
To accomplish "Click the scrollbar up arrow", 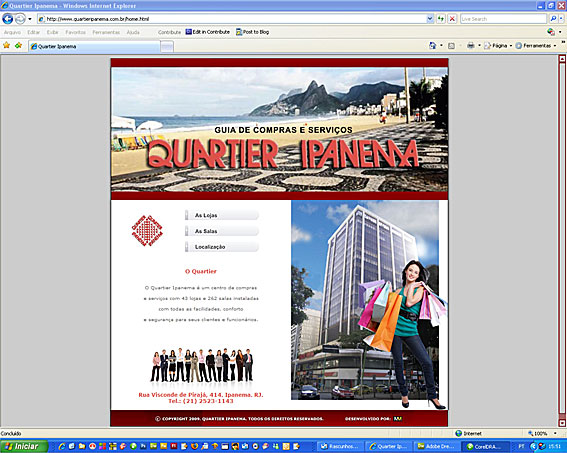I will coord(562,59).
